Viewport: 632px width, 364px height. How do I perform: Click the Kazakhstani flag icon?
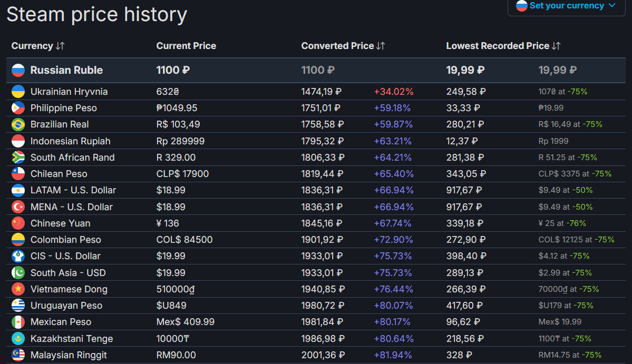click(x=18, y=338)
